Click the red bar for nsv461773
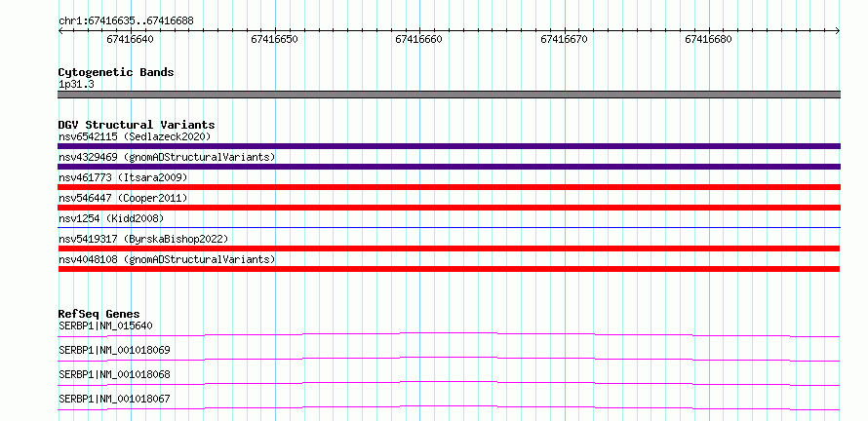This screenshot has width=868, height=421. coord(449,187)
